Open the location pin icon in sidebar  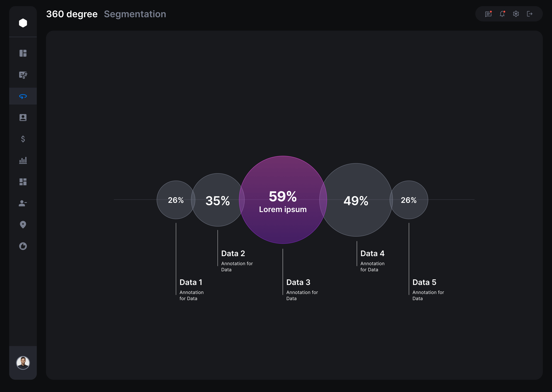[x=23, y=225]
